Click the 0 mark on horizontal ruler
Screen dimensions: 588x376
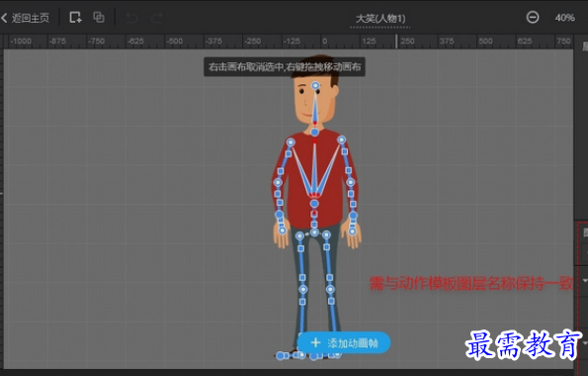coord(325,41)
